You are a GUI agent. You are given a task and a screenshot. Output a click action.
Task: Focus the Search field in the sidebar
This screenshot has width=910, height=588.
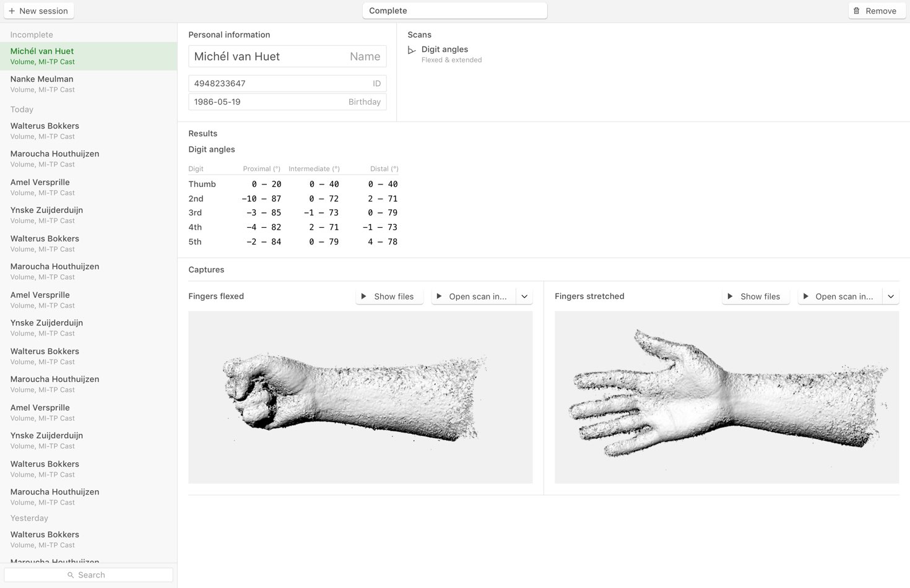click(x=89, y=575)
